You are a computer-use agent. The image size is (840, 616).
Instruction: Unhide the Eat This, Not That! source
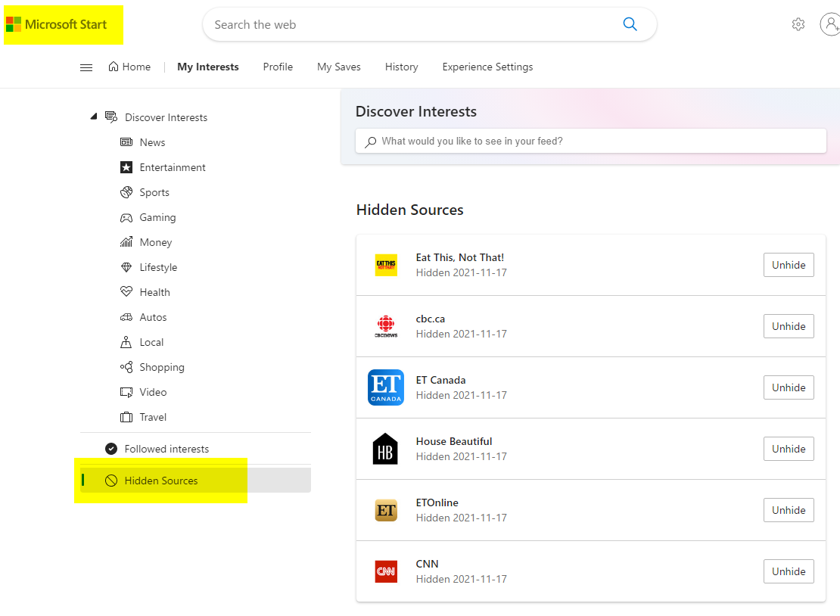click(788, 265)
